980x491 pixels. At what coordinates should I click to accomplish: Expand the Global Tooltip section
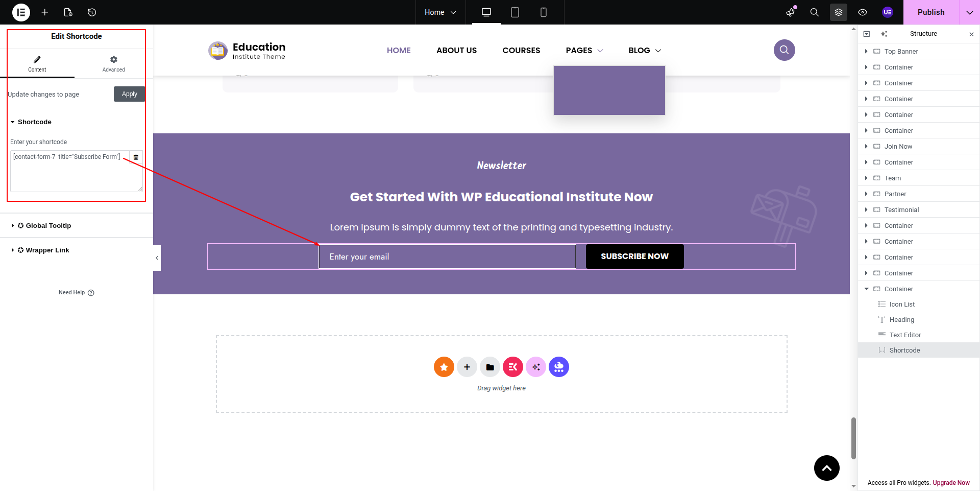pos(48,226)
